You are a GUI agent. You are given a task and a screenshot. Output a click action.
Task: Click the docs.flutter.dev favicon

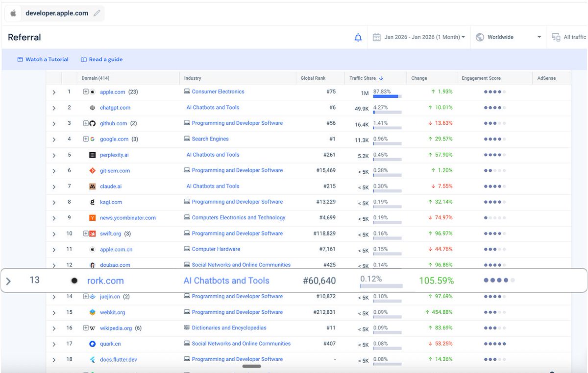coord(92,359)
